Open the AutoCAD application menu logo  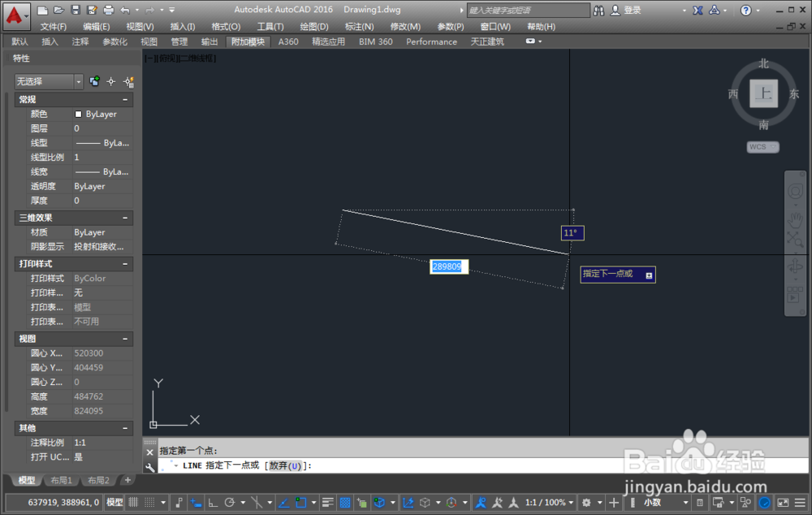point(15,15)
